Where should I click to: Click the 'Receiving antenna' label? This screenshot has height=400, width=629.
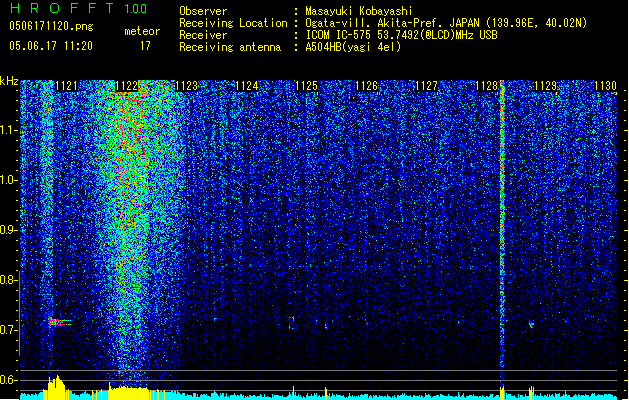pos(230,47)
